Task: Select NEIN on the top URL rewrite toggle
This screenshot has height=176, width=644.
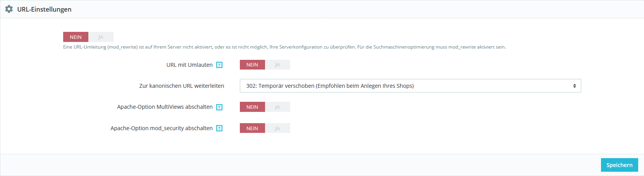Action: (76, 37)
